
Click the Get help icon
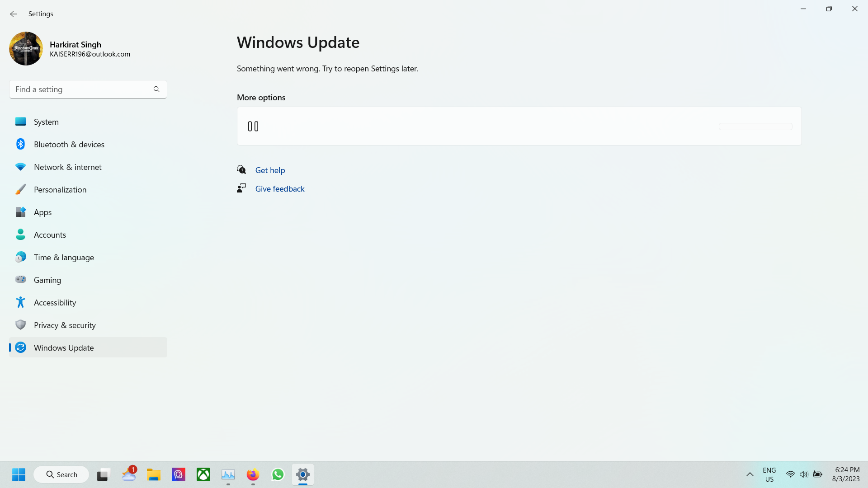(241, 170)
